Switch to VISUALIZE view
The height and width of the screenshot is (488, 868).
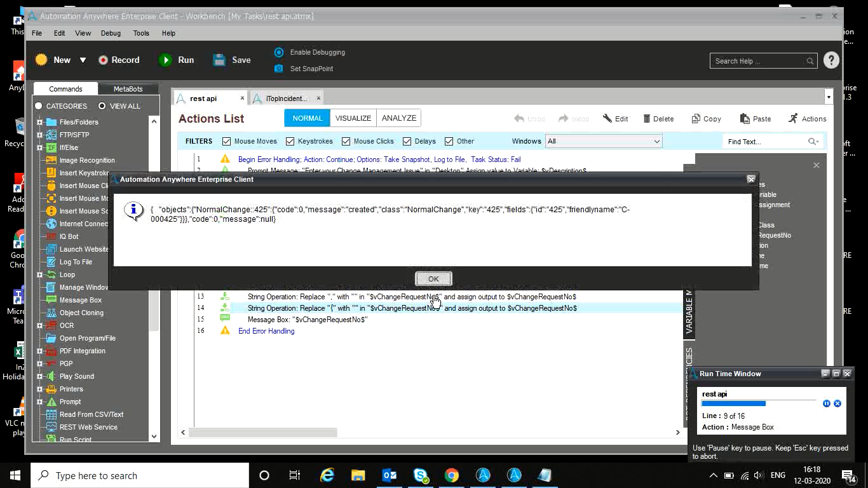(x=353, y=118)
